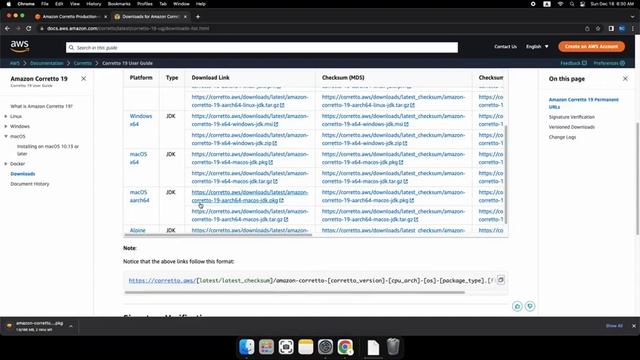Click the AWS logo
The width and height of the screenshot is (640, 360).
(x=20, y=46)
